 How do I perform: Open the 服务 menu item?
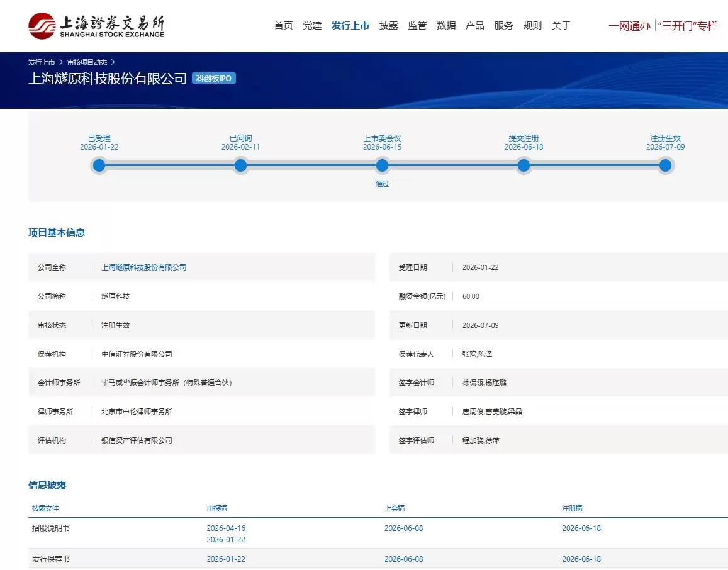click(504, 26)
